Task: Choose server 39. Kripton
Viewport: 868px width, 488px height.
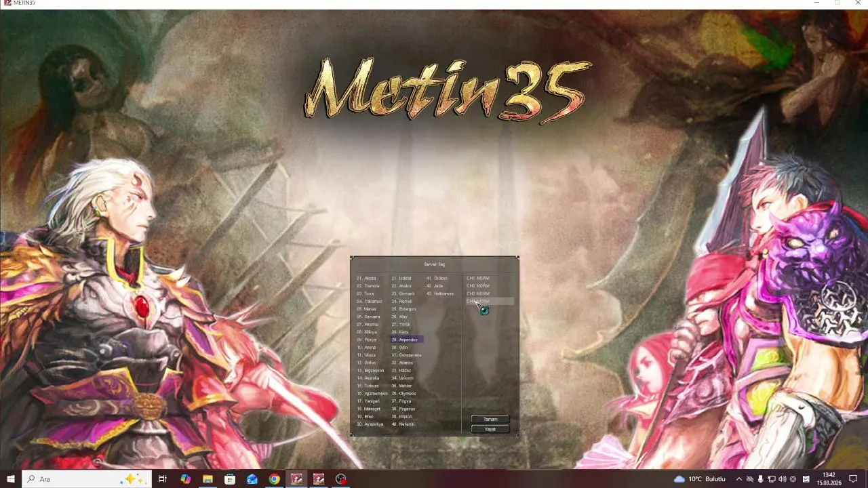Action: [401, 417]
